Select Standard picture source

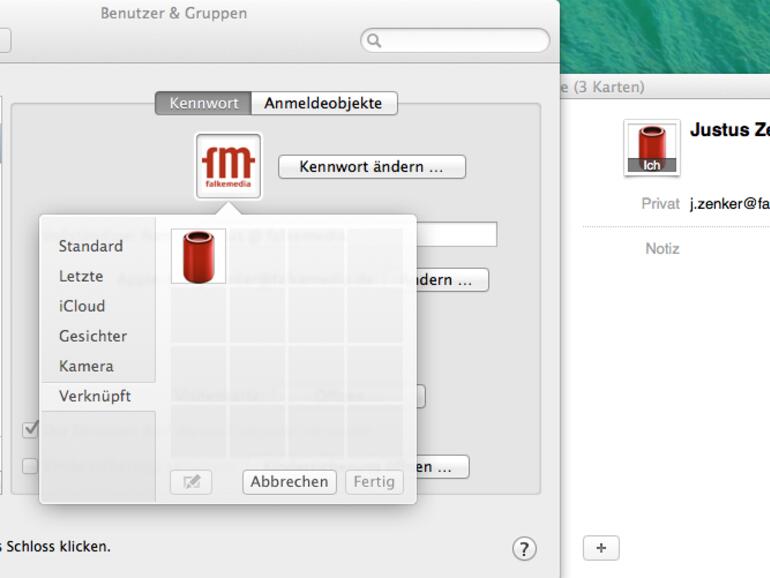(91, 246)
